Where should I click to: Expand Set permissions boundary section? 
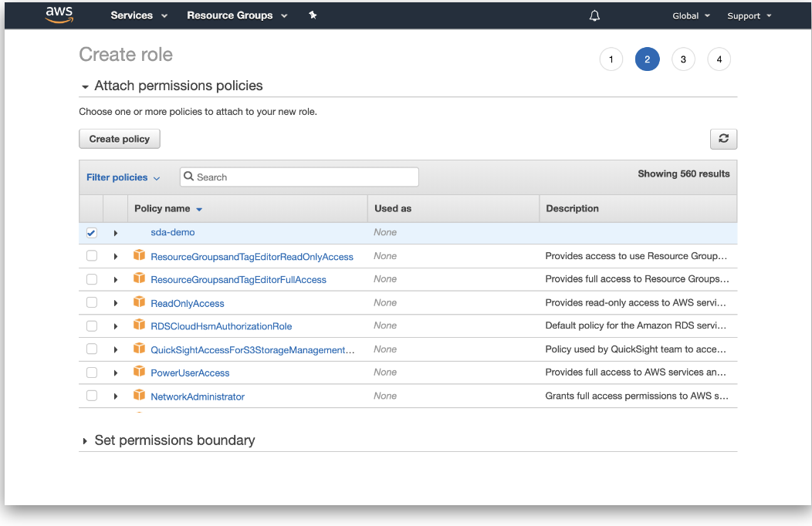(x=85, y=441)
